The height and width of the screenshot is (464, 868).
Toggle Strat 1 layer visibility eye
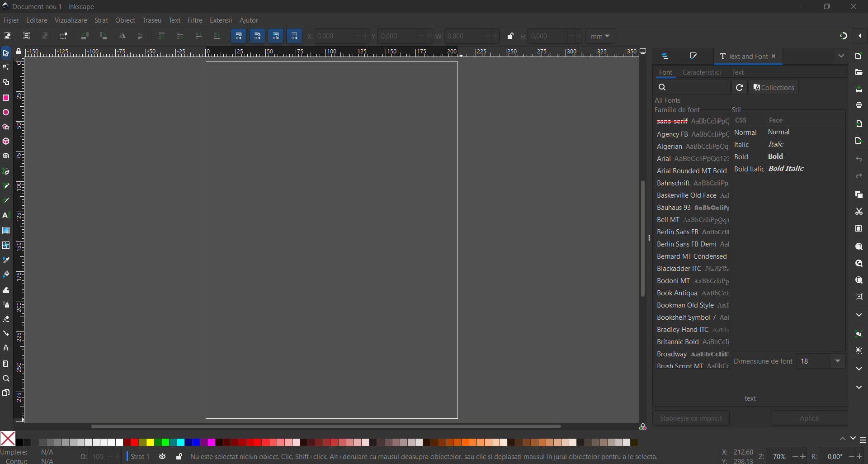tap(162, 457)
